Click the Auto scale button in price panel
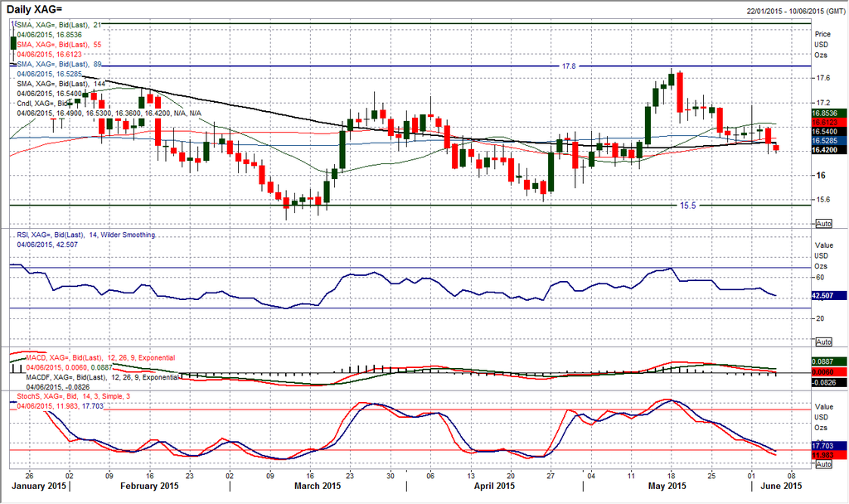 [823, 224]
